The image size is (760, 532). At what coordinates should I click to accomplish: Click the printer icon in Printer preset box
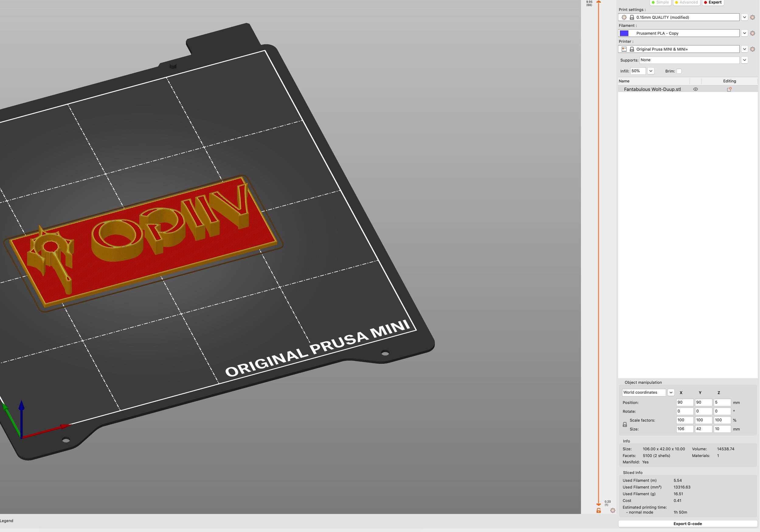pyautogui.click(x=624, y=49)
